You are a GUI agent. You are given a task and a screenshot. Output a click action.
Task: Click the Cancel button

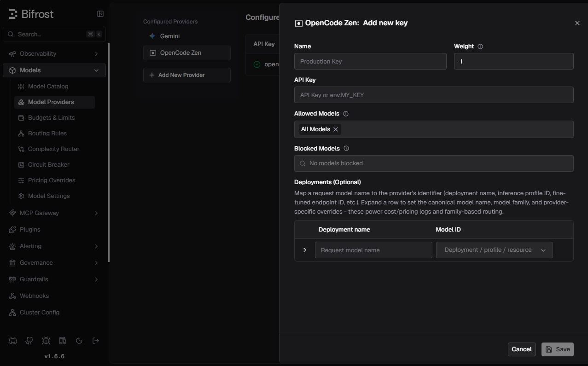(522, 349)
